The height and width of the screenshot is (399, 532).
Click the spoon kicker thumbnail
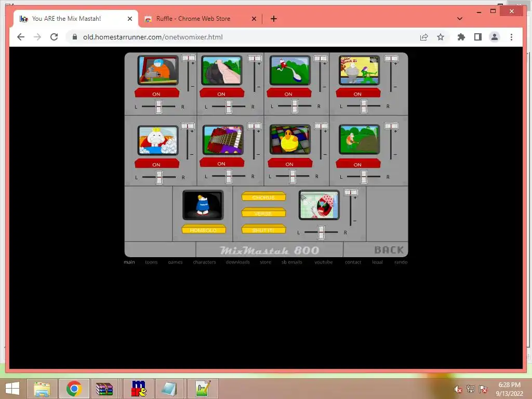click(x=290, y=70)
